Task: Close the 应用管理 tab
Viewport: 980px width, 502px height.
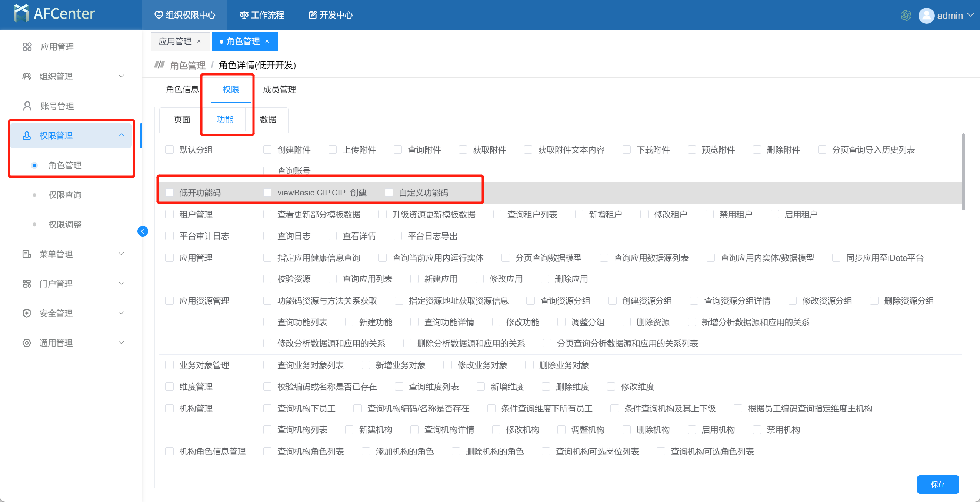Action: coord(199,41)
